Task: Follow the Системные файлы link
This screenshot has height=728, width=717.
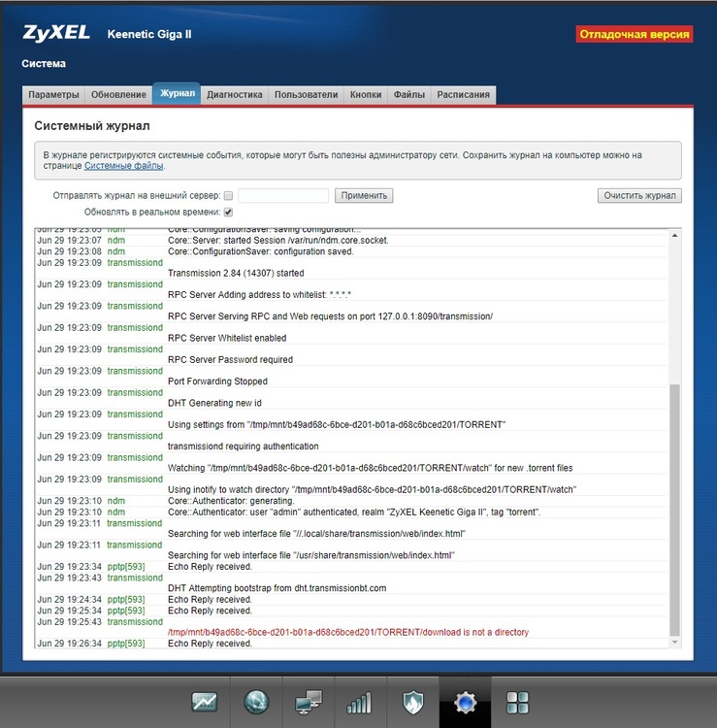Action: click(123, 166)
